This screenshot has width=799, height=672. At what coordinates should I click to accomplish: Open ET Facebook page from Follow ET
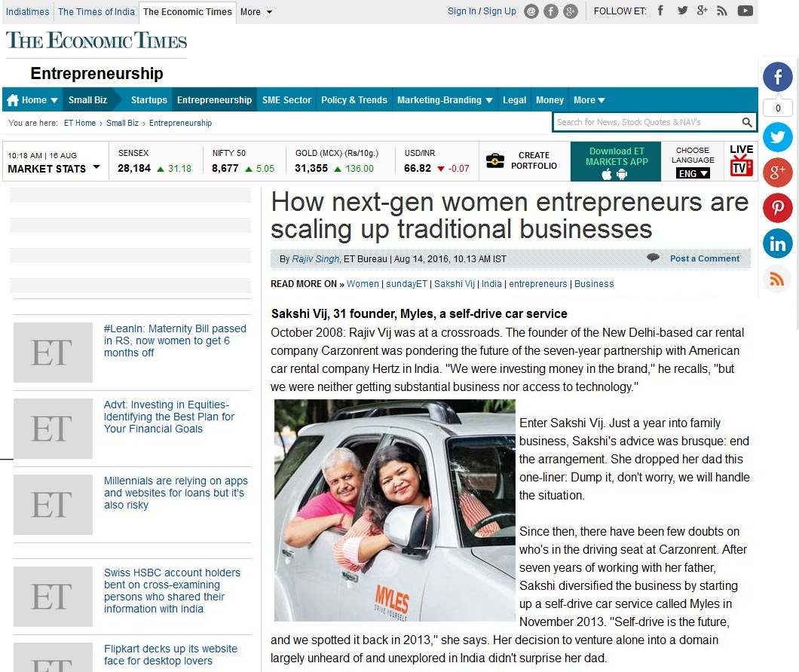click(x=660, y=11)
